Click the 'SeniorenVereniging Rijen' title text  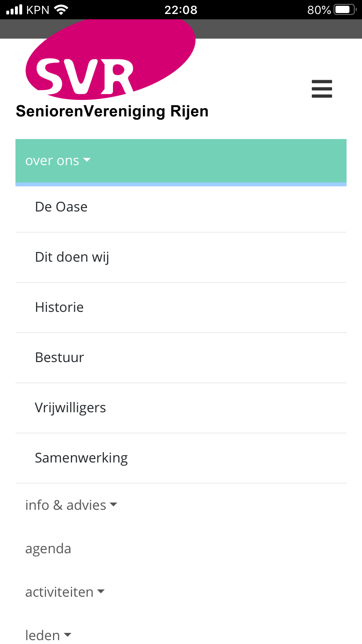[x=112, y=112]
